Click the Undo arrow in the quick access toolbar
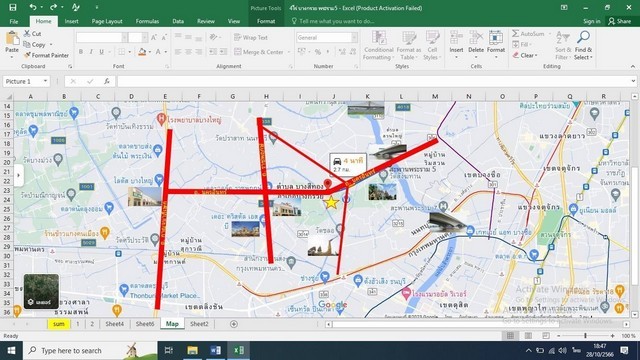 click(33, 7)
